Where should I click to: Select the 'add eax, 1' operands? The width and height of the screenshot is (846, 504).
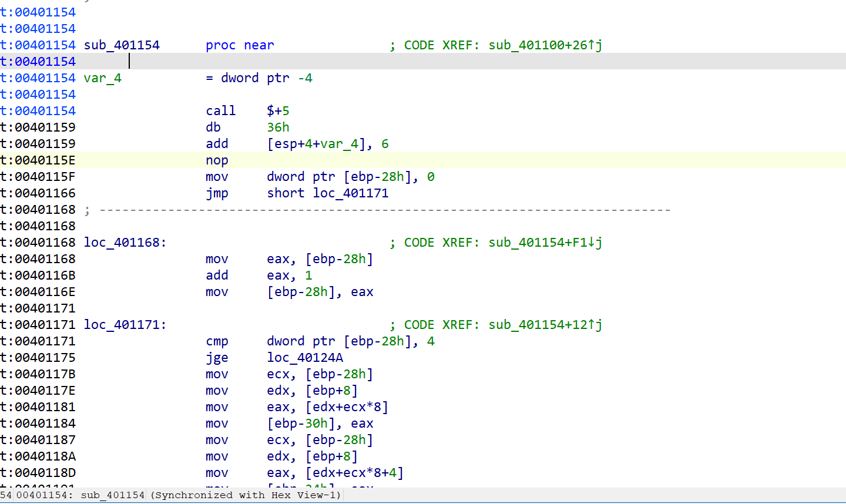pos(290,275)
